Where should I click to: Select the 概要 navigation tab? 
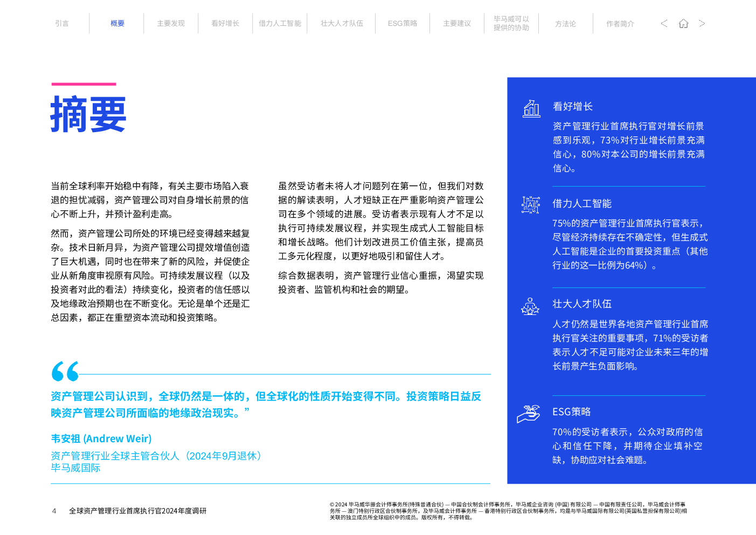tap(117, 24)
